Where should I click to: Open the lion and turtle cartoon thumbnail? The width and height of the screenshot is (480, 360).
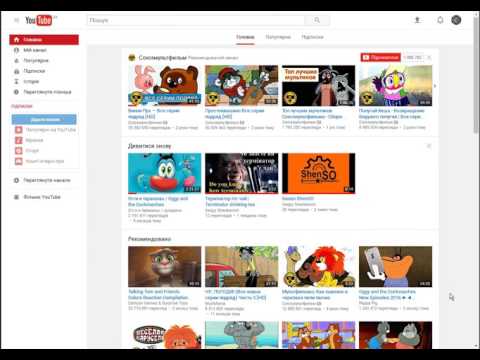coord(318,267)
